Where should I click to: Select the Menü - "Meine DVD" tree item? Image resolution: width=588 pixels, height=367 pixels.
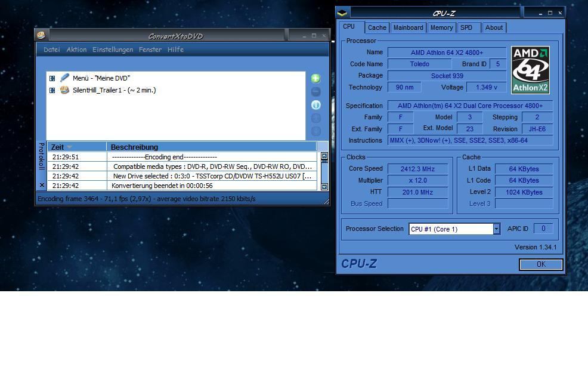click(101, 78)
